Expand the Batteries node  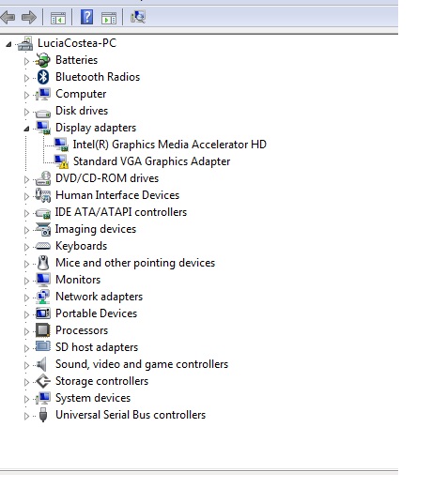tap(26, 61)
